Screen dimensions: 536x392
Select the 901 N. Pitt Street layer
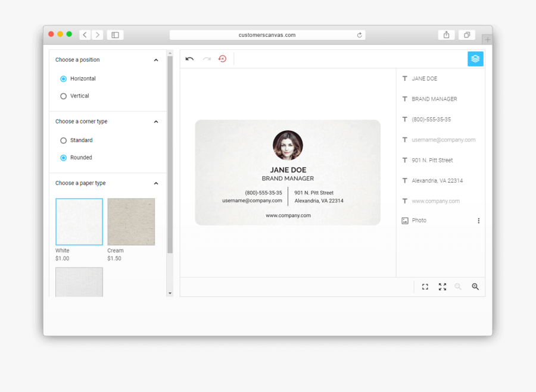pos(432,160)
